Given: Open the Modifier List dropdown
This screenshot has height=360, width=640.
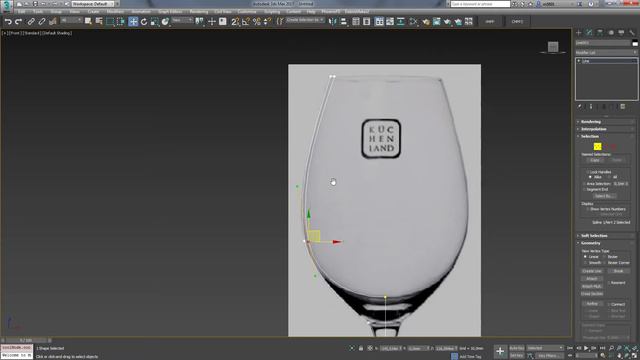Looking at the screenshot, I should [606, 53].
